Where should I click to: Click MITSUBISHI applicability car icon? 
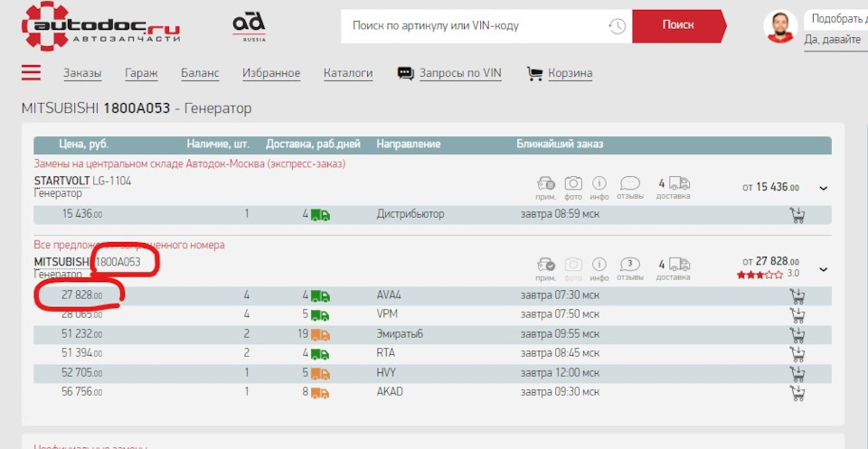546,265
